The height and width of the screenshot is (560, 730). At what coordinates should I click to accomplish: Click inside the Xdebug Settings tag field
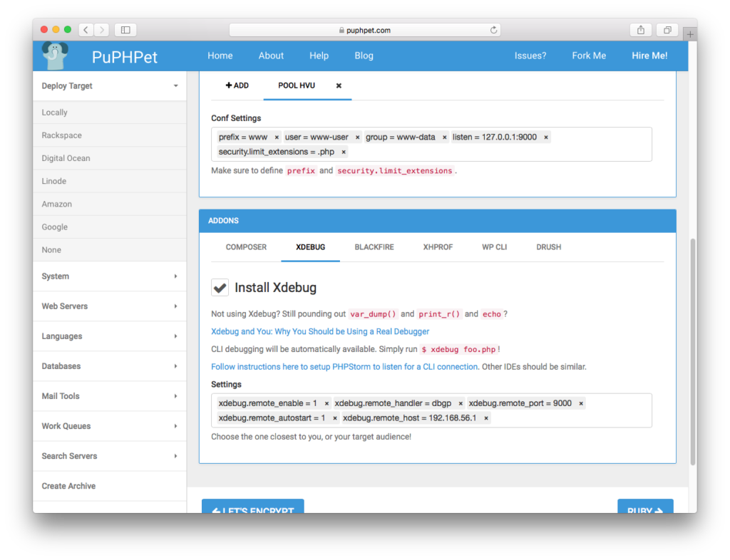431,410
